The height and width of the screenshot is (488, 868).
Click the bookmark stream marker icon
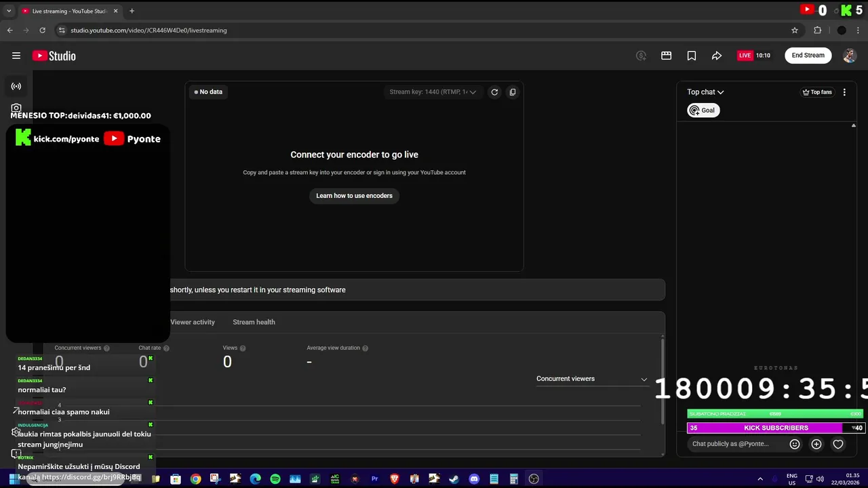(692, 56)
